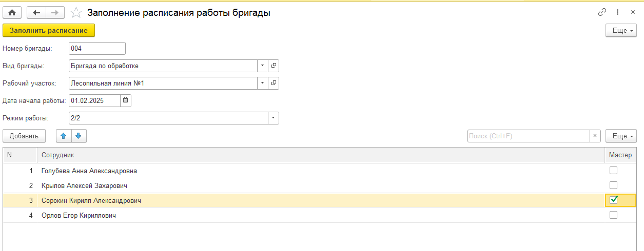Open the Вид бригады record form icon

(274, 66)
